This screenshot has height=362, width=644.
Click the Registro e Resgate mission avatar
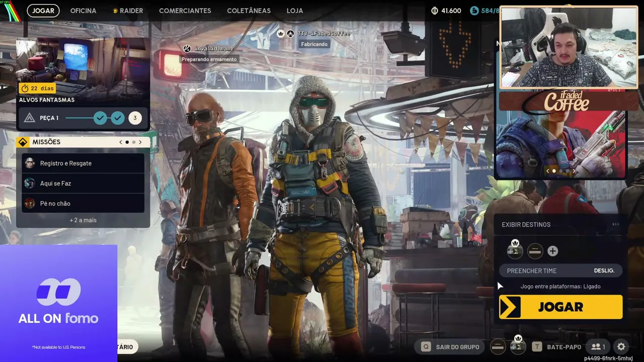(30, 163)
